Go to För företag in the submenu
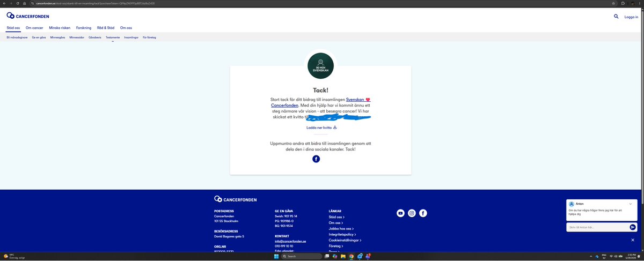The image size is (644, 261). [x=149, y=38]
